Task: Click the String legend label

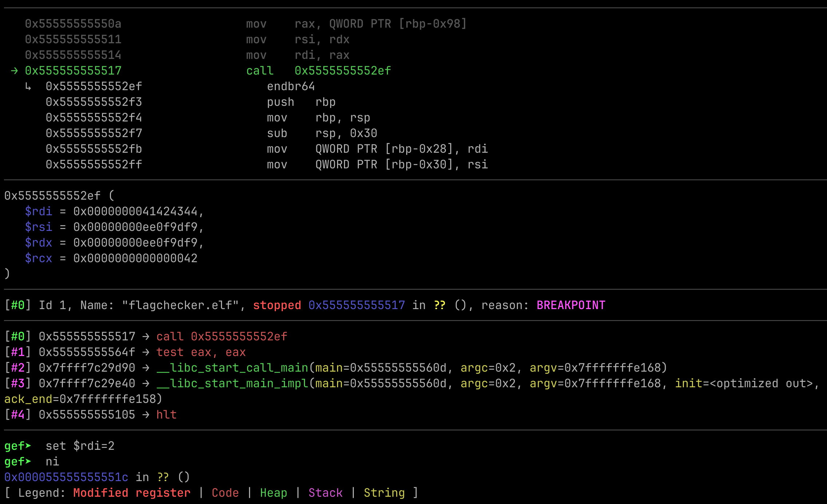Action: pos(384,493)
